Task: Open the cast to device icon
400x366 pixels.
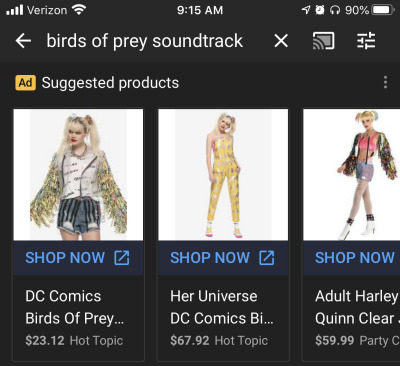Action: [x=323, y=41]
